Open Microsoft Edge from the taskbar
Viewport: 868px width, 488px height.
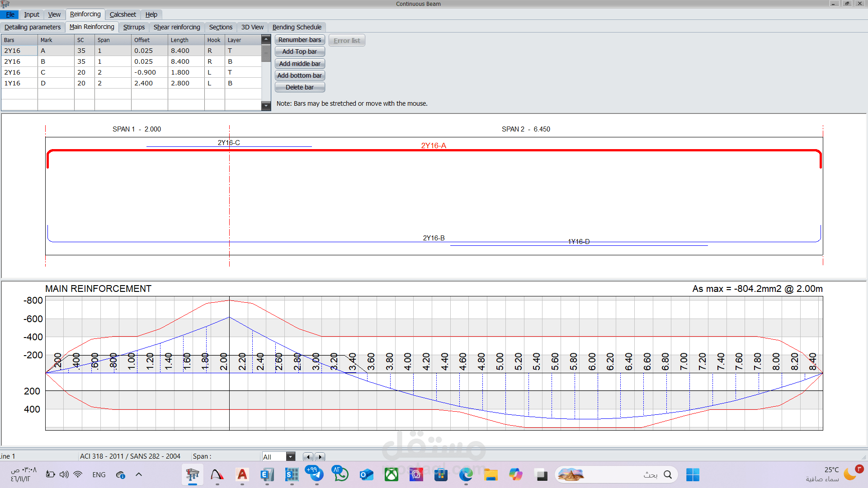tap(466, 474)
